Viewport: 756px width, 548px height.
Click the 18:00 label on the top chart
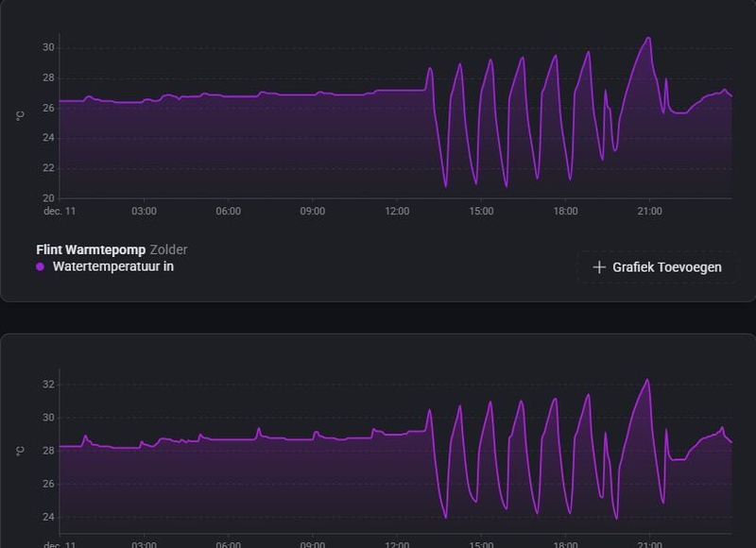point(565,211)
